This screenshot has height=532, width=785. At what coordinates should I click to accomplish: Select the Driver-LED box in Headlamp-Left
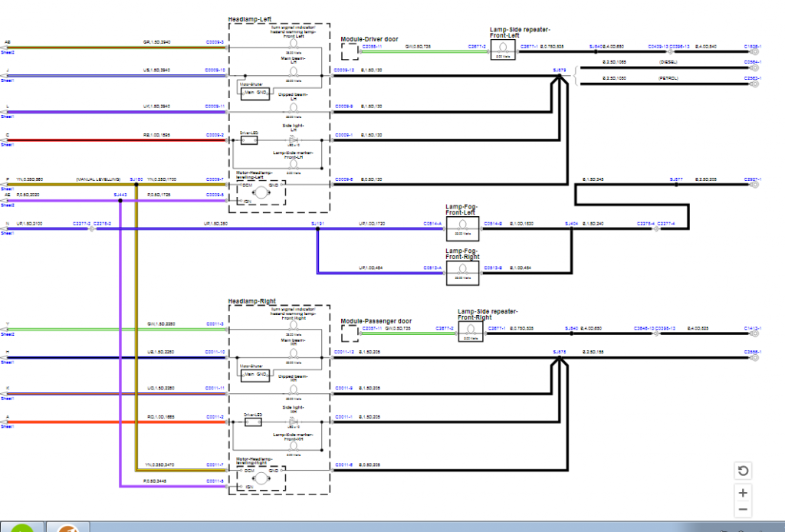[249, 140]
